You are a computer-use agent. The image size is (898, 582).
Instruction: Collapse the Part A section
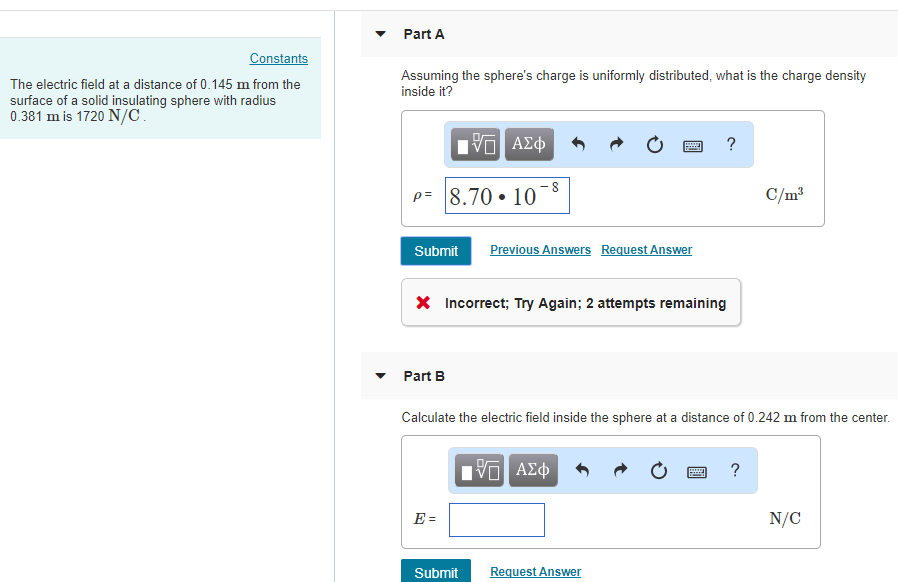pyautogui.click(x=380, y=33)
